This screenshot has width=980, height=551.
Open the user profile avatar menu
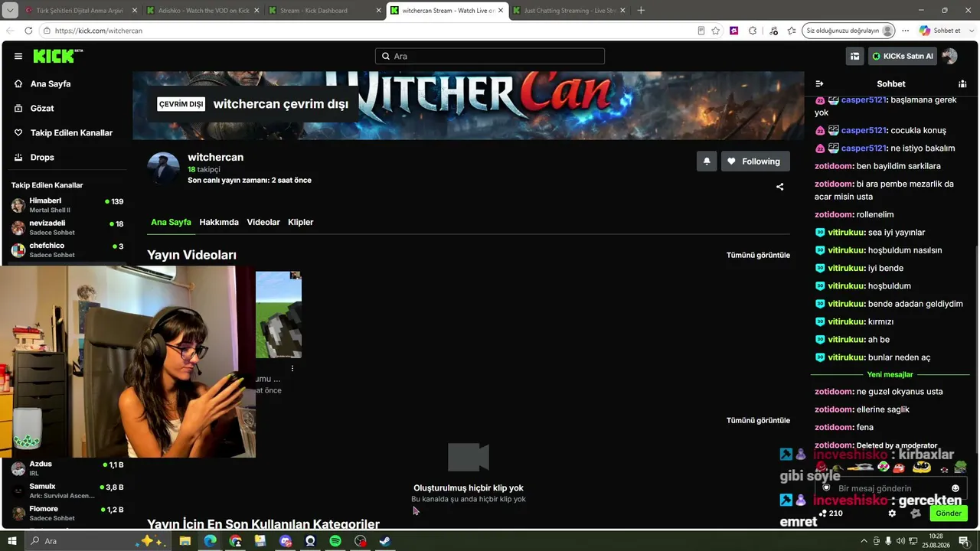tap(949, 56)
